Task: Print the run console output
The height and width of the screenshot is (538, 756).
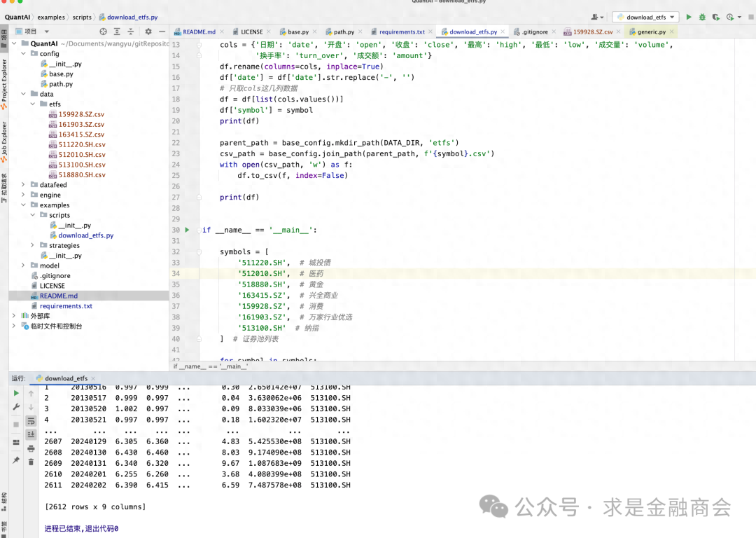Action: pos(31,448)
